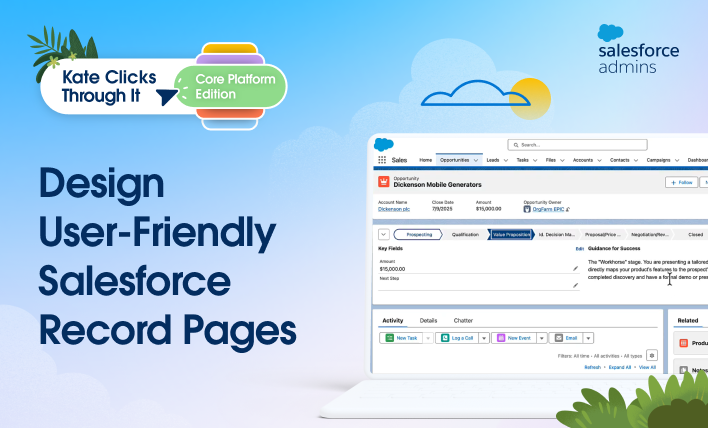Select the Negotiation/Review stage
Viewport: 708px width, 428px height.
point(650,234)
